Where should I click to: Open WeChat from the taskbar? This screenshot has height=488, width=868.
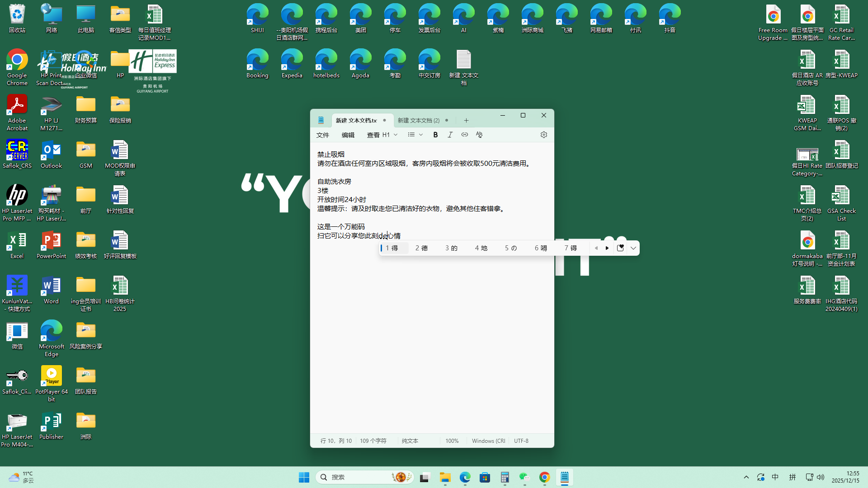[524, 477]
